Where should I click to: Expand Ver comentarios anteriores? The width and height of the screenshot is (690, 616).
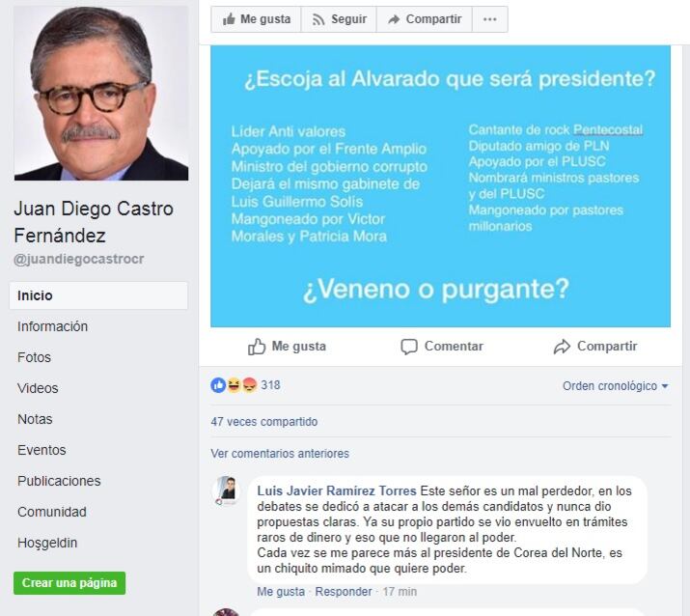pyautogui.click(x=280, y=454)
